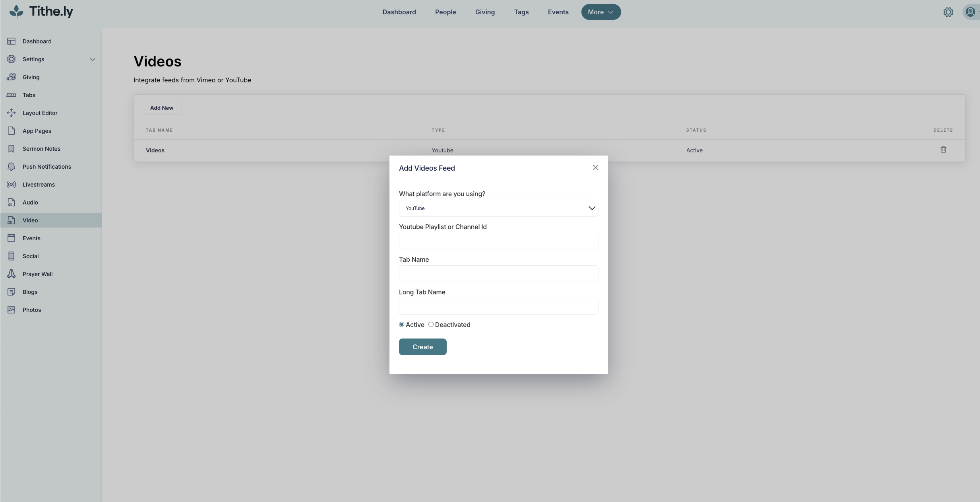Viewport: 980px width, 502px height.
Task: Open the platform YouTube dropdown
Action: tap(498, 208)
